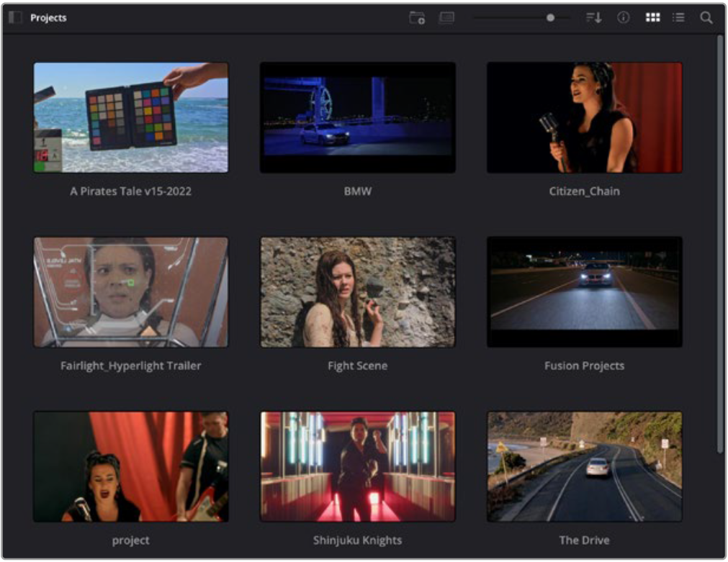Click the thumbnail size slider handle
The width and height of the screenshot is (728, 562).
pyautogui.click(x=551, y=18)
